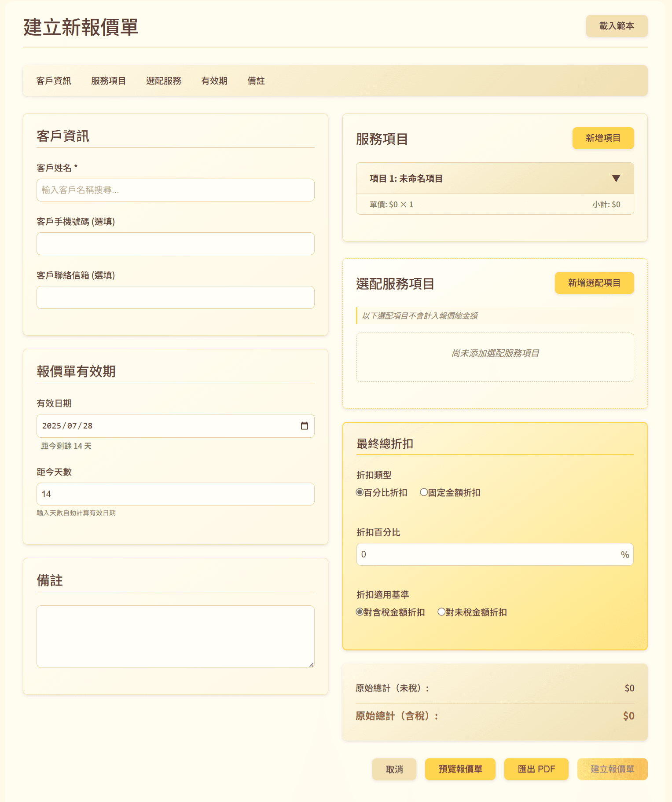This screenshot has width=672, height=802.
Task: Open the calendar date picker icon
Action: click(x=304, y=426)
